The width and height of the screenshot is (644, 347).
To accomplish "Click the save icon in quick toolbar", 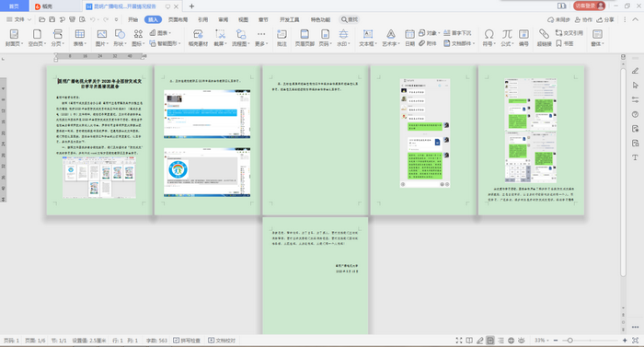I will pos(52,19).
